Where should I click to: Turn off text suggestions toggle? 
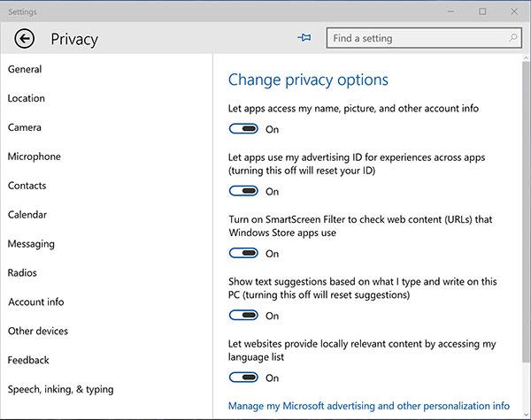(x=243, y=315)
